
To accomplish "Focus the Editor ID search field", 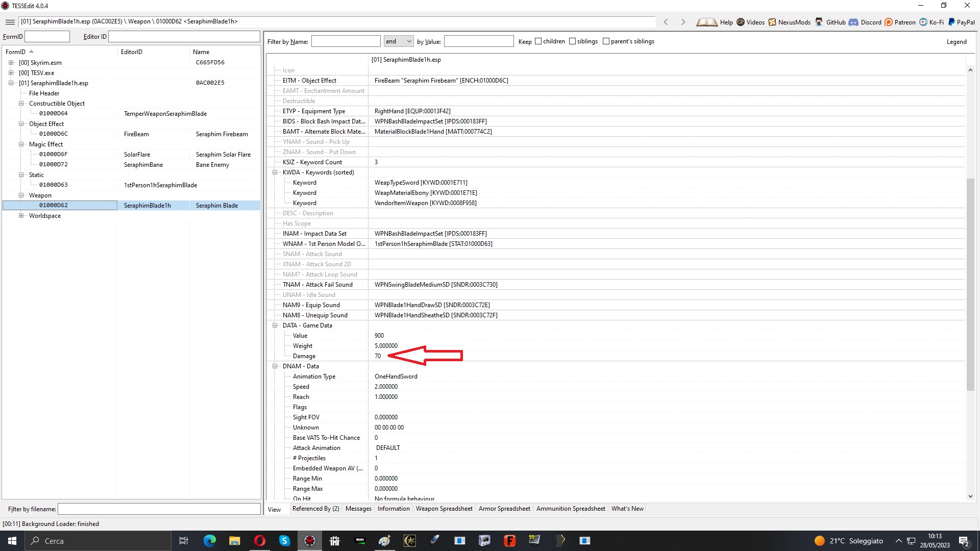I will coord(184,37).
